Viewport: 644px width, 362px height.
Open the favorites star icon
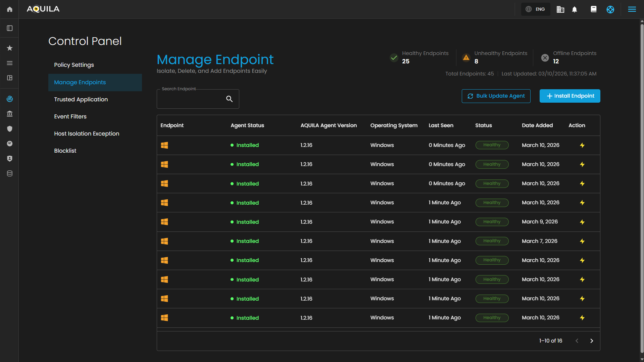click(x=10, y=48)
